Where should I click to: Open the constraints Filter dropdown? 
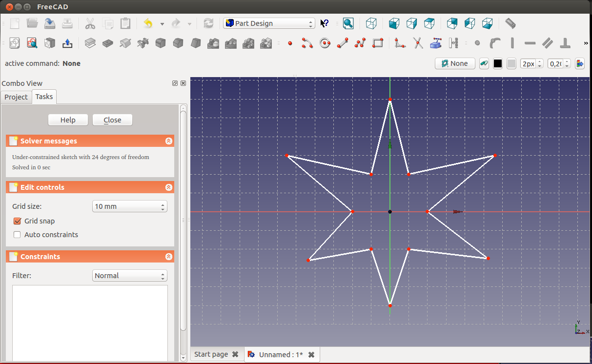tap(129, 276)
